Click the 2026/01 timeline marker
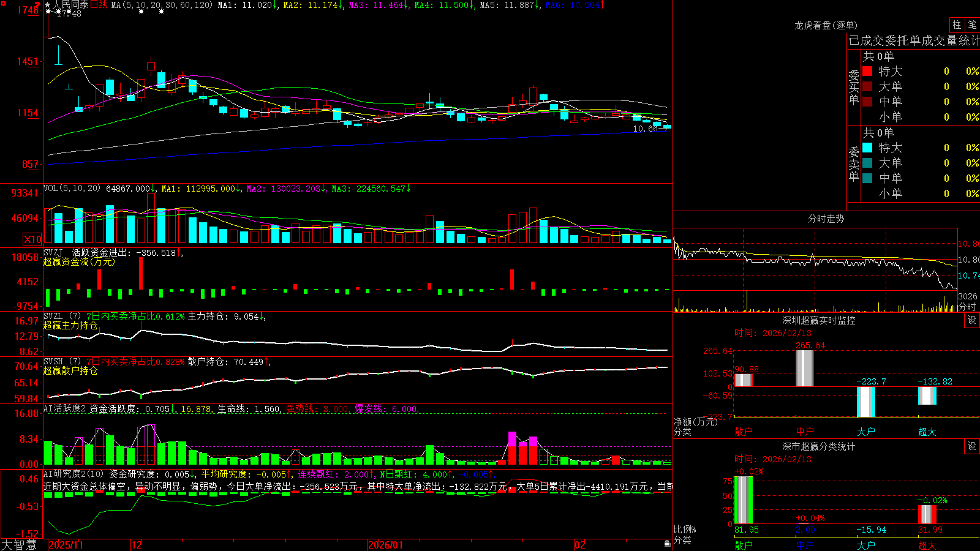The image size is (980, 551). [386, 545]
